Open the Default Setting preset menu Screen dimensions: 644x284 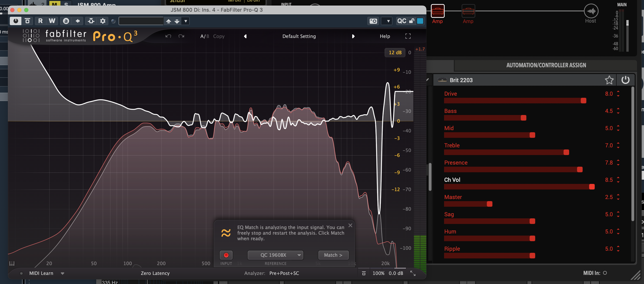[x=299, y=36]
